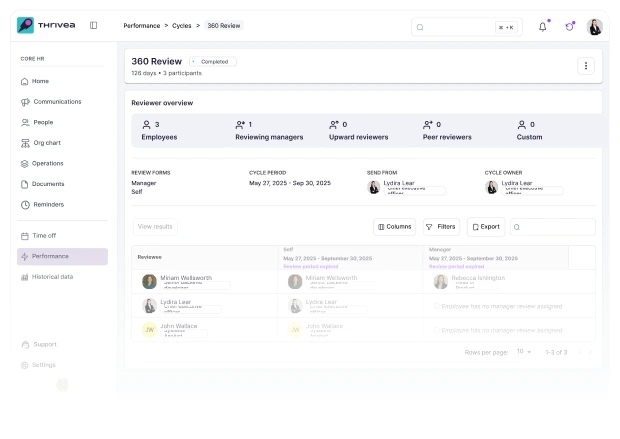Screen dimensions: 620x439
Task: Click the Export button
Action: tap(485, 227)
